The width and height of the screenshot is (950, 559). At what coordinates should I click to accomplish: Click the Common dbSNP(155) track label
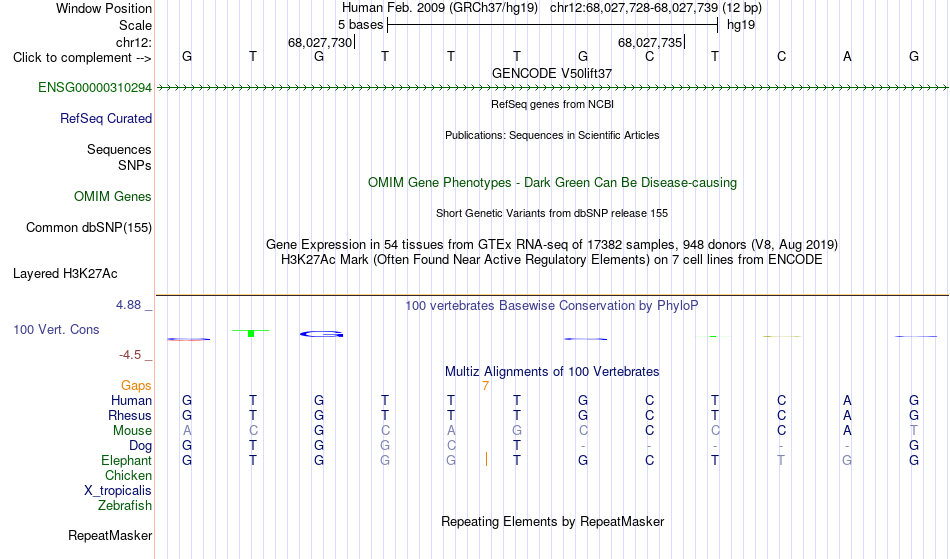point(88,228)
